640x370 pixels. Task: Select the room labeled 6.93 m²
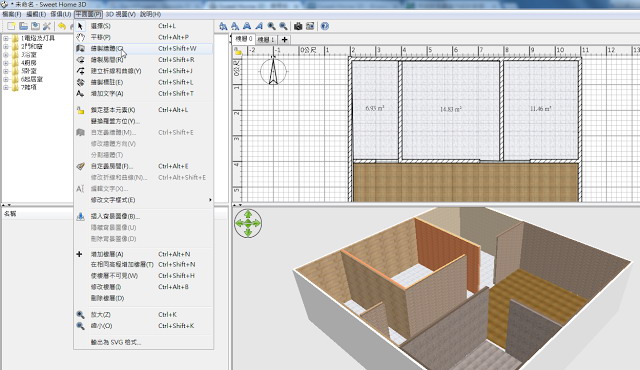tap(375, 109)
